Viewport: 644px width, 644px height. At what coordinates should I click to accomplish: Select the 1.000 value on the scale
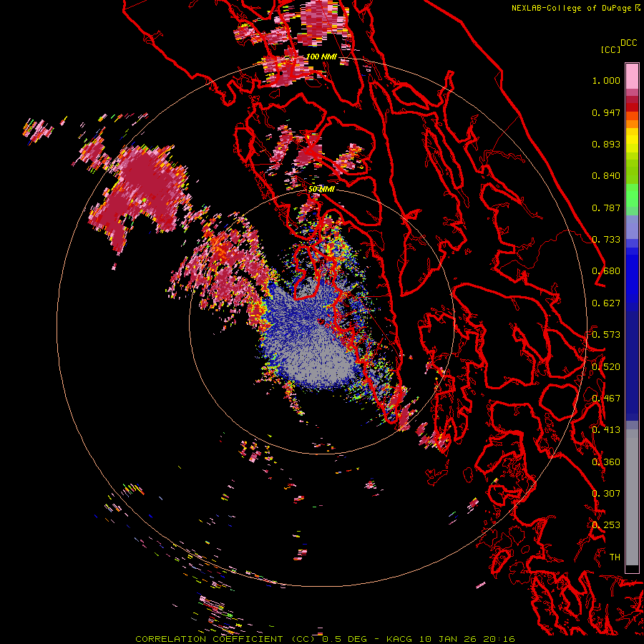[x=606, y=80]
